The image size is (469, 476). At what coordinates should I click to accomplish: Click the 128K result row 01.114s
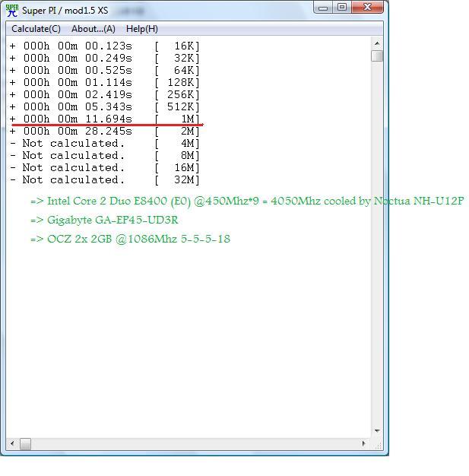[x=104, y=83]
